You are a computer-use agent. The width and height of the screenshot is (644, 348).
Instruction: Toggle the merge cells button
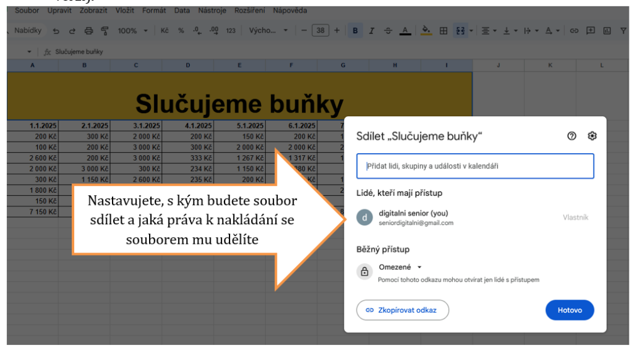click(x=460, y=31)
